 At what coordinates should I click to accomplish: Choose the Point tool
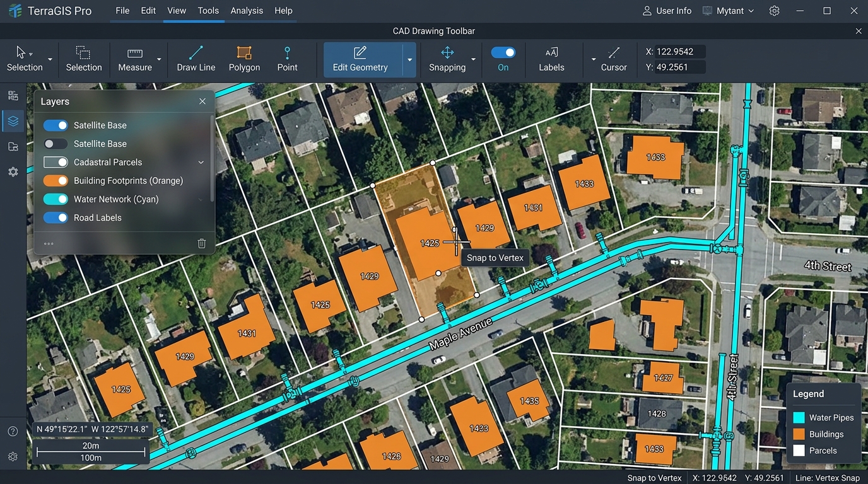pyautogui.click(x=287, y=59)
